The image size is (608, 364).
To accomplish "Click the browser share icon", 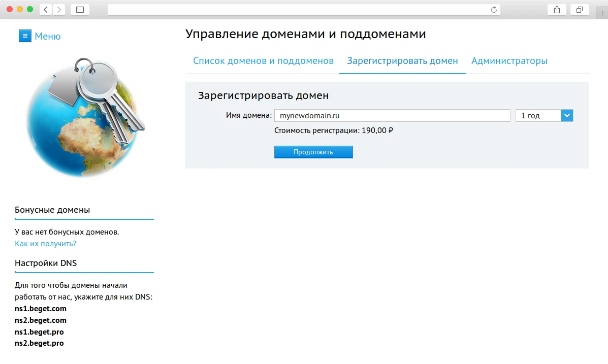I will (557, 9).
